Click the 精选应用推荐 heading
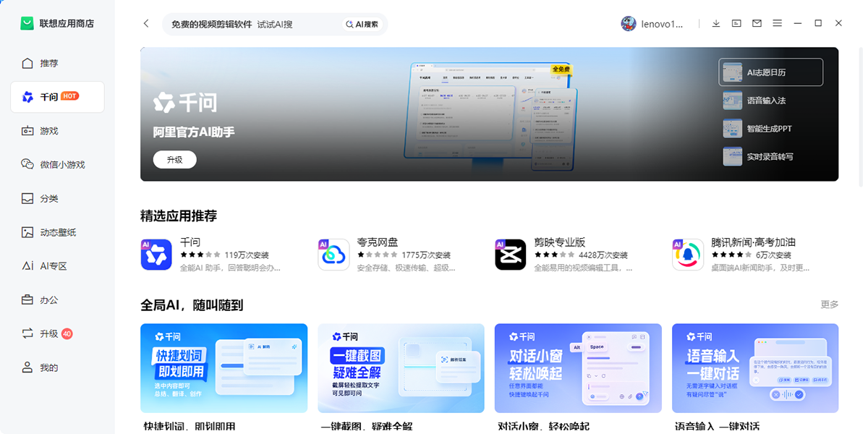 (x=179, y=216)
